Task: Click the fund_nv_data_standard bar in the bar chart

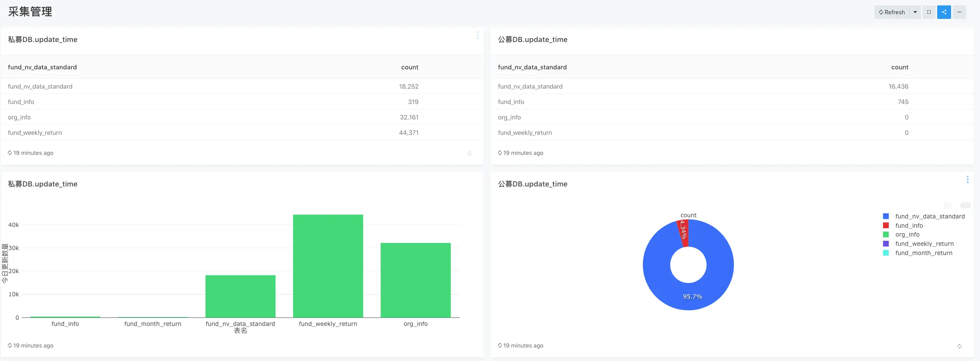Action: tap(240, 296)
